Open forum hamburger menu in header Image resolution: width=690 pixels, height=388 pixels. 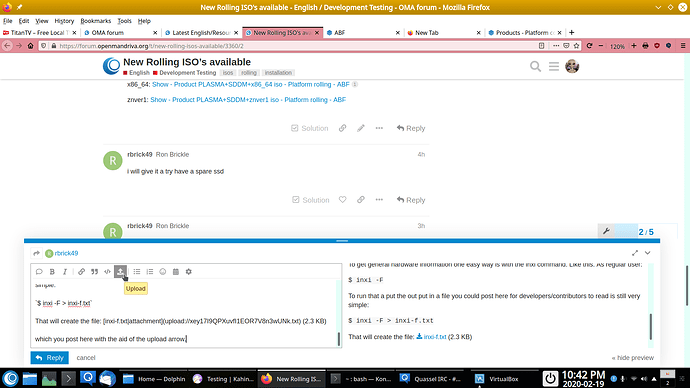(x=554, y=66)
